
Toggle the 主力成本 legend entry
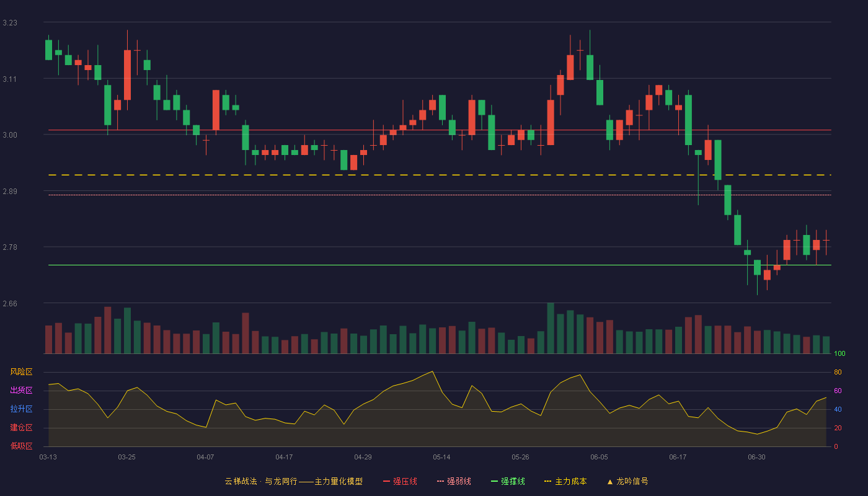[x=565, y=481]
